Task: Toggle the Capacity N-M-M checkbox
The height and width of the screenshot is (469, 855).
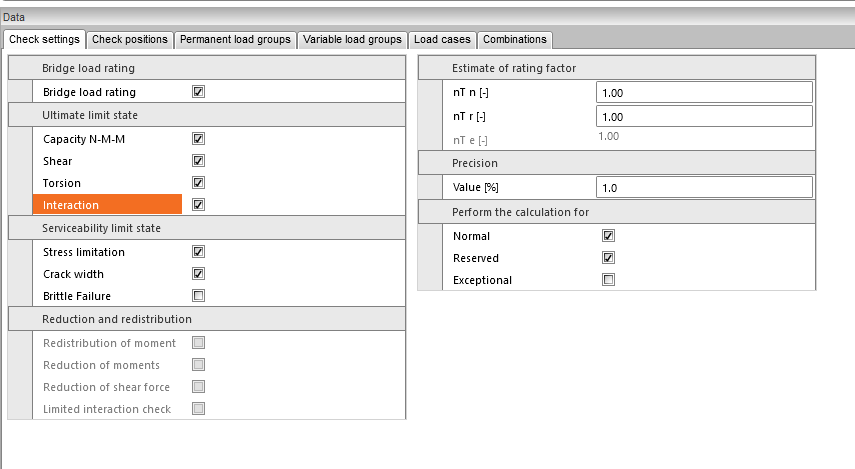Action: (198, 140)
